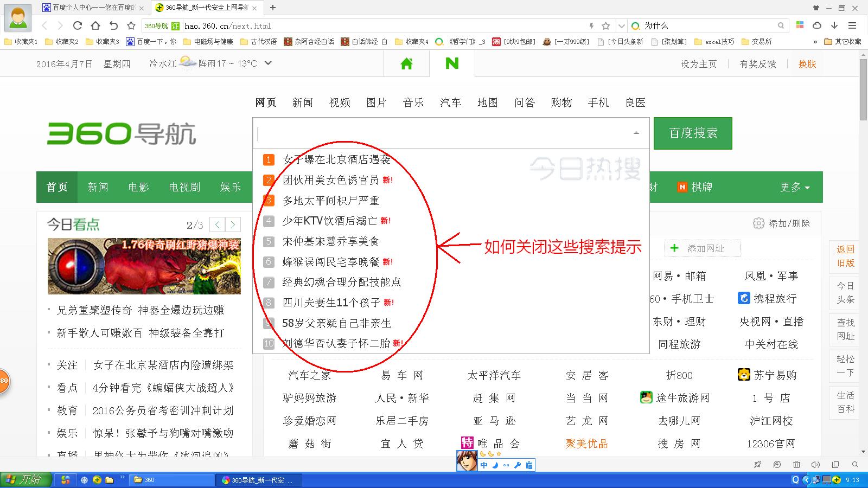Open the 收藏夹1 bookmark folder
This screenshot has width=868, height=488.
click(x=21, y=42)
